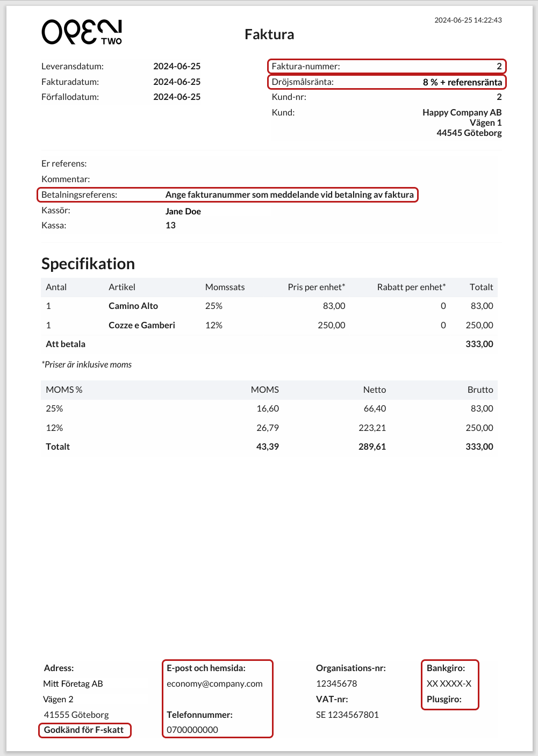This screenshot has width=538, height=756.
Task: Click customer name Happy Company AB
Action: click(462, 112)
